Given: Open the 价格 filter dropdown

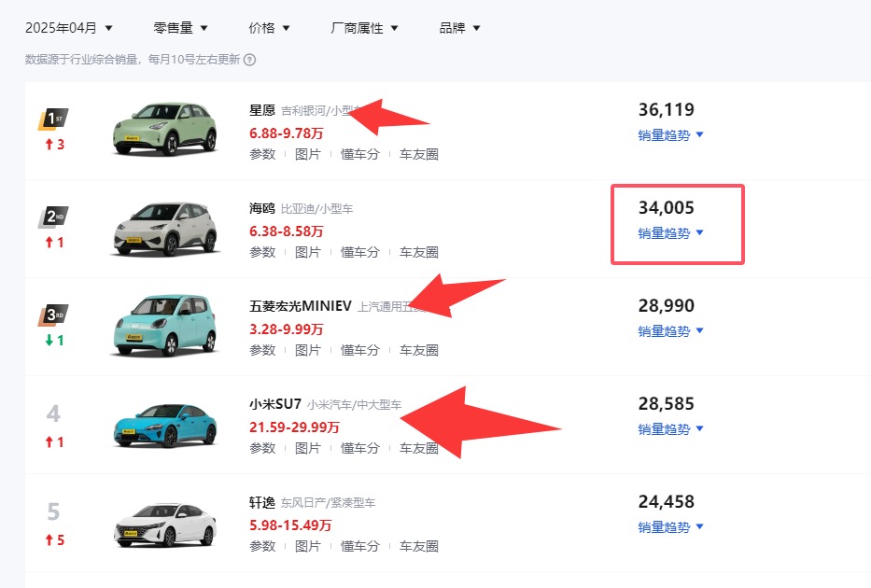Looking at the screenshot, I should pyautogui.click(x=270, y=28).
